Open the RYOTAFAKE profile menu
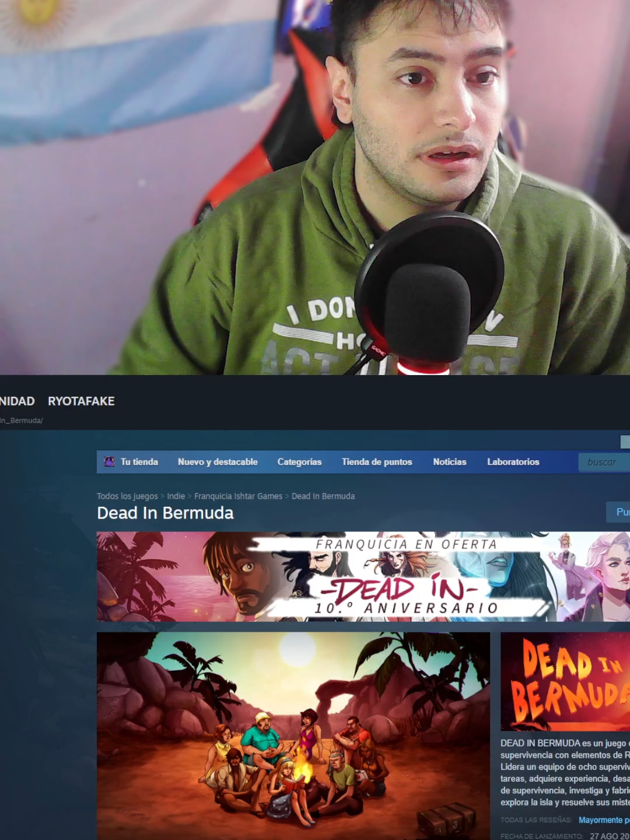Image resolution: width=630 pixels, height=840 pixels. click(x=81, y=401)
